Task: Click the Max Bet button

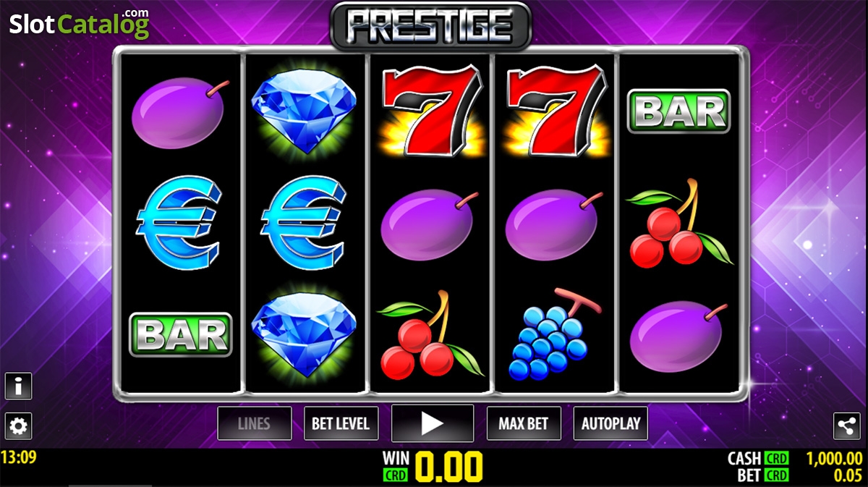Action: (x=524, y=423)
